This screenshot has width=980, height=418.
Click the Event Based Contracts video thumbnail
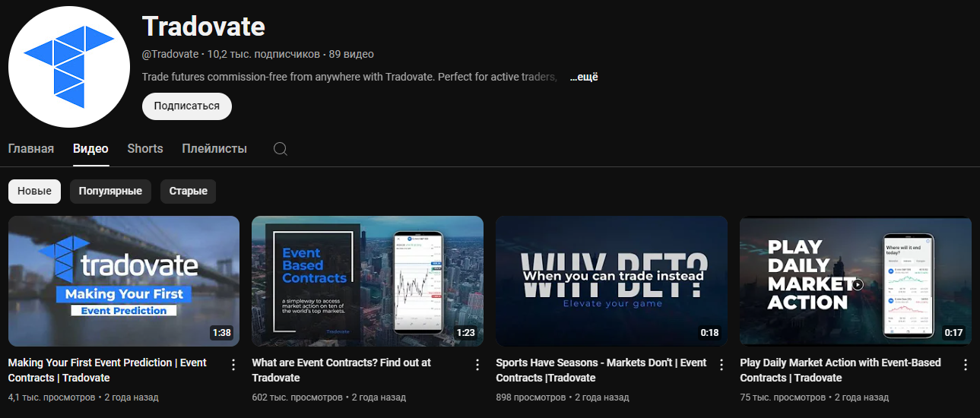coord(367,281)
